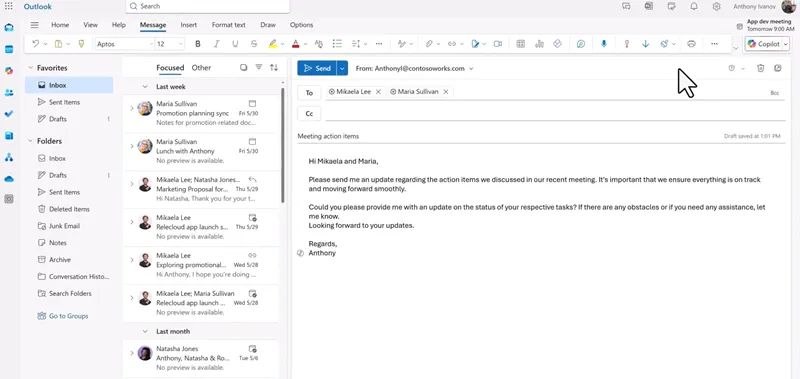Discard draft with trash icon
This screenshot has height=379, width=800.
pyautogui.click(x=760, y=68)
